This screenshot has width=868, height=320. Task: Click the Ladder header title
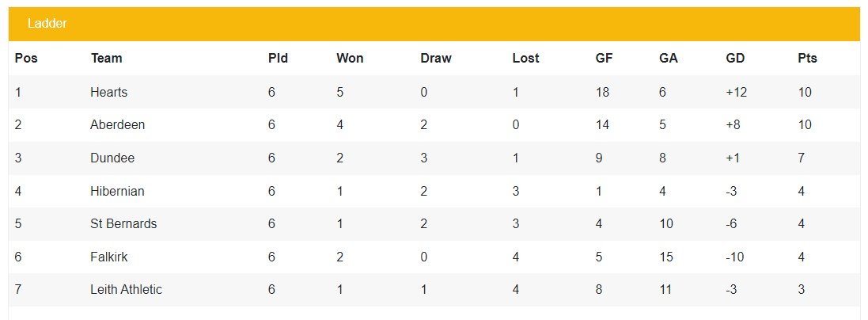[x=47, y=23]
